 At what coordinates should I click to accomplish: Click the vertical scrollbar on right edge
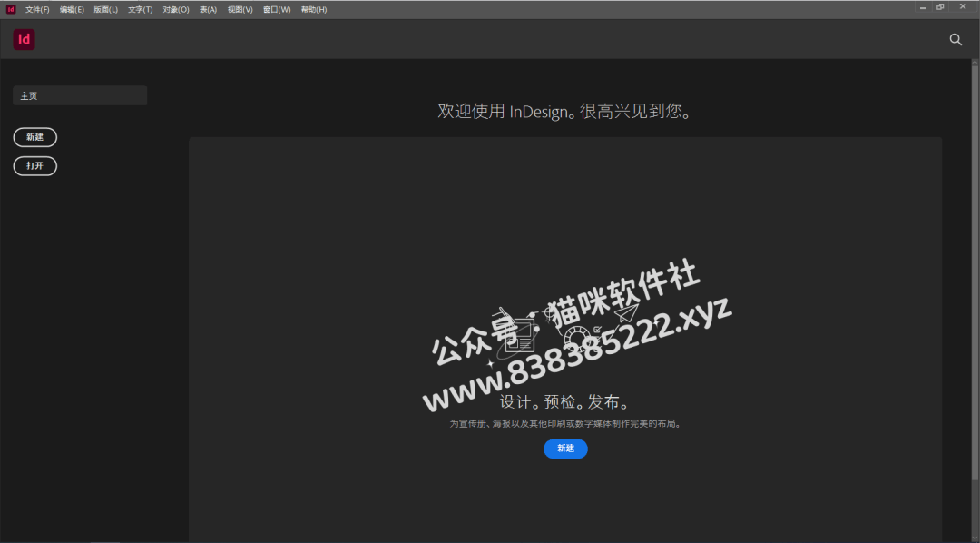975,271
